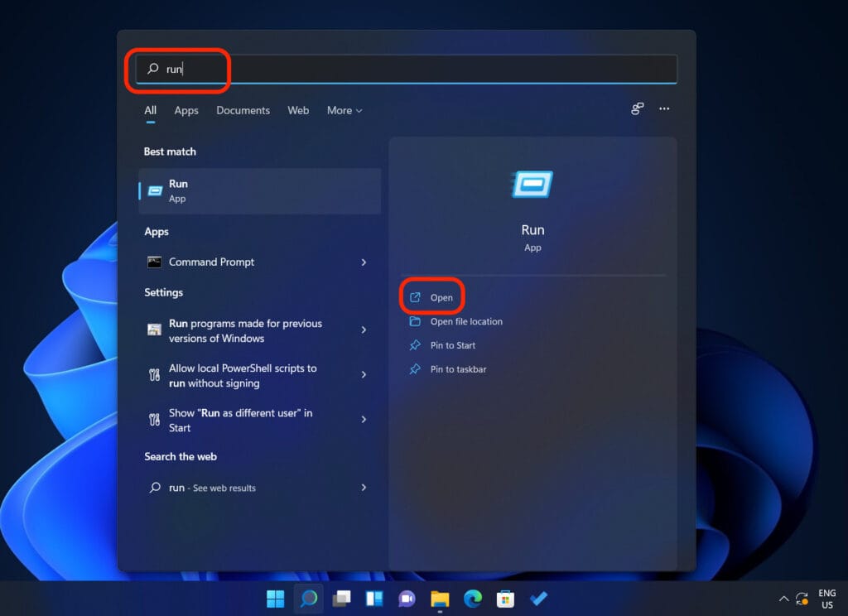Expand the Command Prompt result options
The height and width of the screenshot is (616, 848).
click(x=364, y=262)
